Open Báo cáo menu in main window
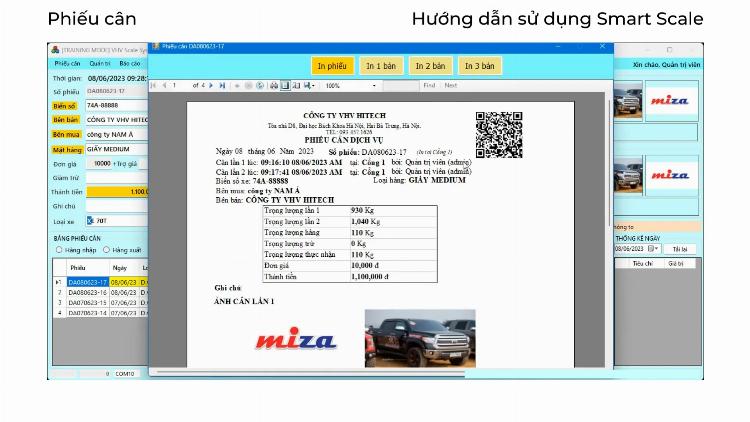 pyautogui.click(x=130, y=63)
